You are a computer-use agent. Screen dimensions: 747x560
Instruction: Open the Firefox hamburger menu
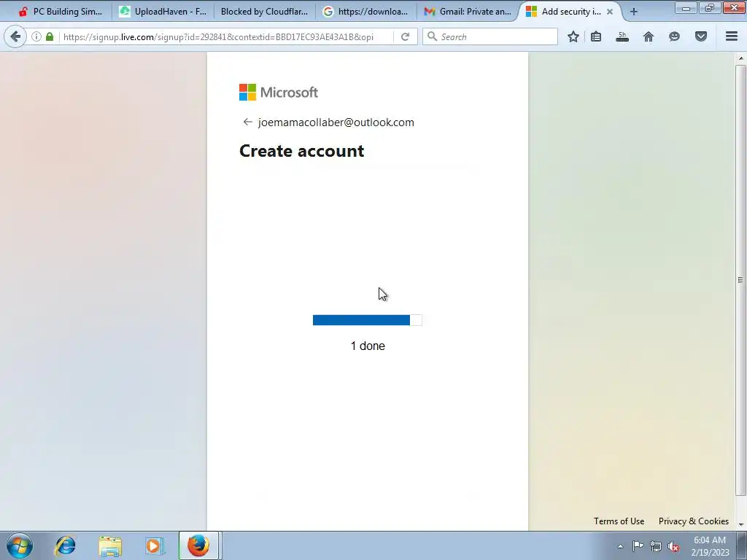click(x=732, y=36)
